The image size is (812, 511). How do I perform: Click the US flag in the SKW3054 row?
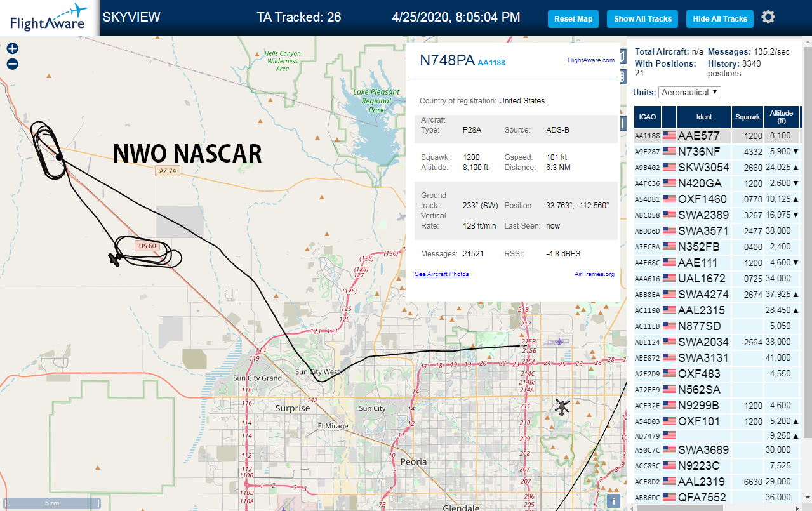tap(669, 167)
